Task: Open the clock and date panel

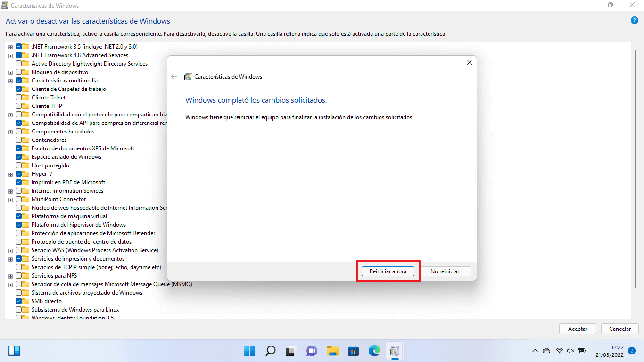Action: 610,351
